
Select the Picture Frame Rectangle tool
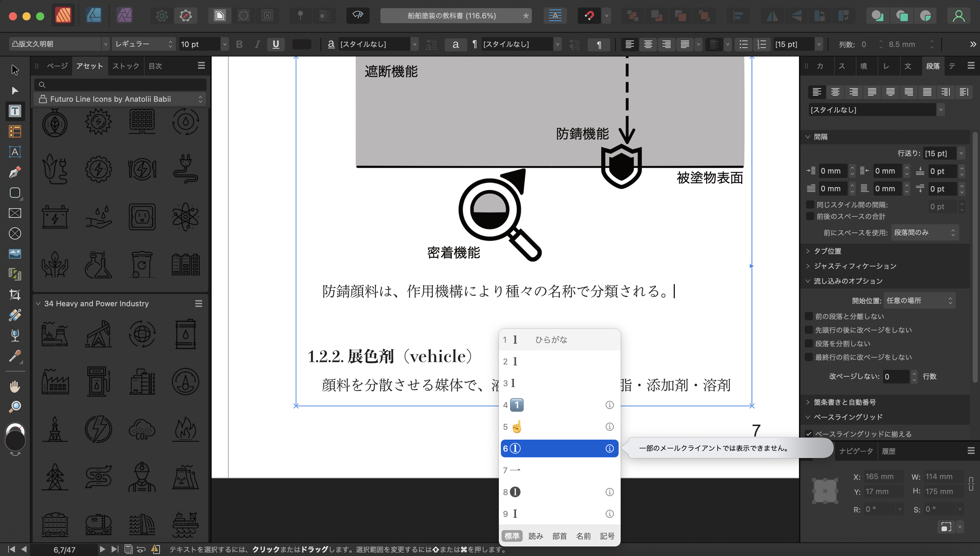15,213
